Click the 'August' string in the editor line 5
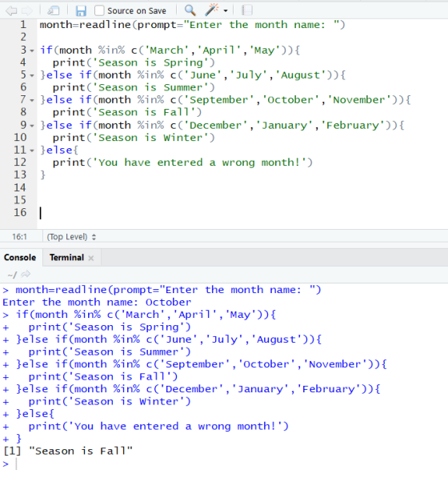The width and height of the screenshot is (448, 502). 303,75
